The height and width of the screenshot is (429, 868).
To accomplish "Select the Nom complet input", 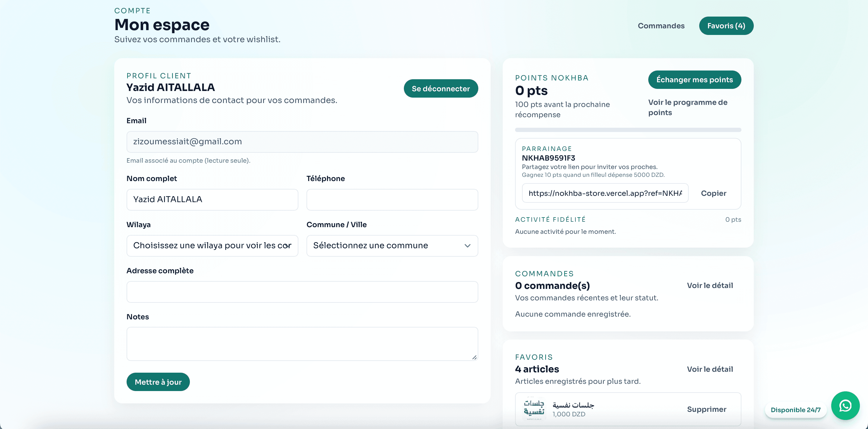I will tap(212, 199).
